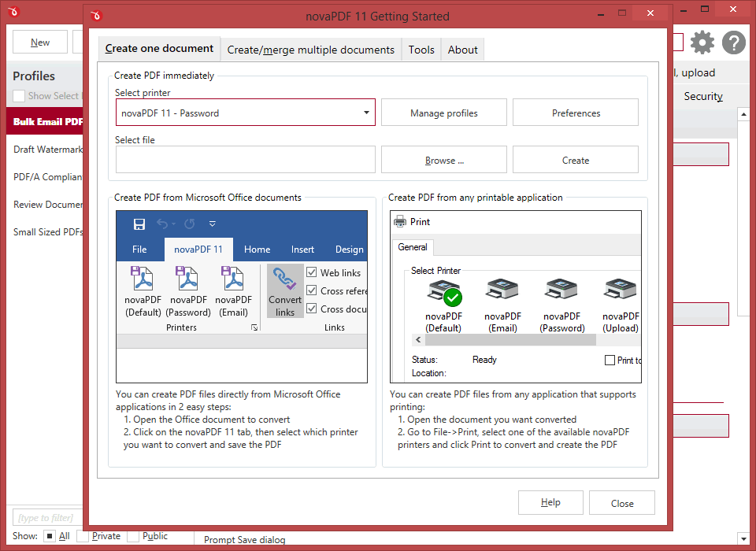Click Browse to pick a file

443,159
